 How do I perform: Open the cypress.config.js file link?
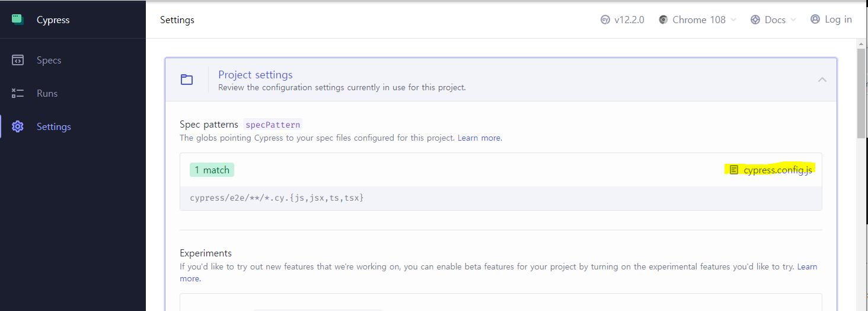pos(778,170)
